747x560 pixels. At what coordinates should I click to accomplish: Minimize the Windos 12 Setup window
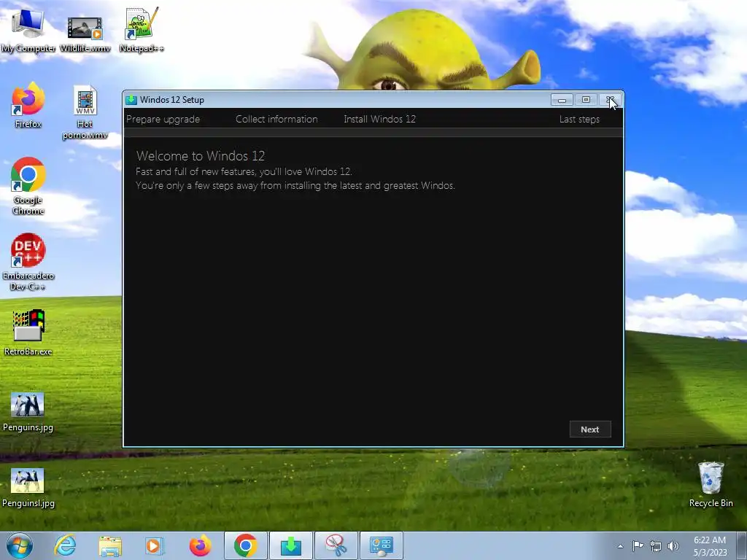coord(562,99)
